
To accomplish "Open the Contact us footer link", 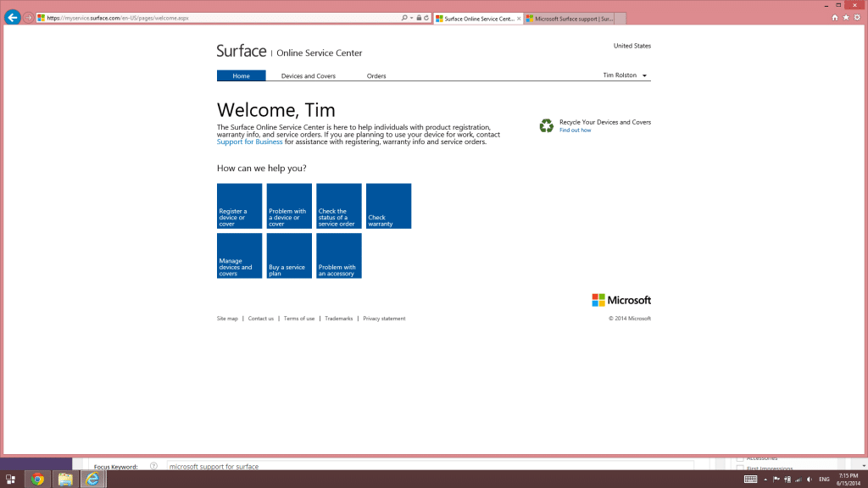I will [x=261, y=319].
